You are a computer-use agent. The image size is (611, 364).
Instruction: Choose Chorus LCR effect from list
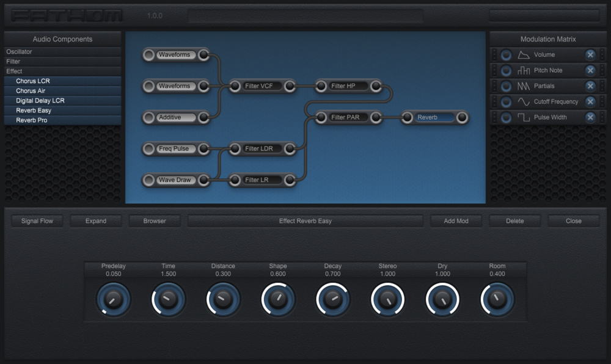coord(63,81)
